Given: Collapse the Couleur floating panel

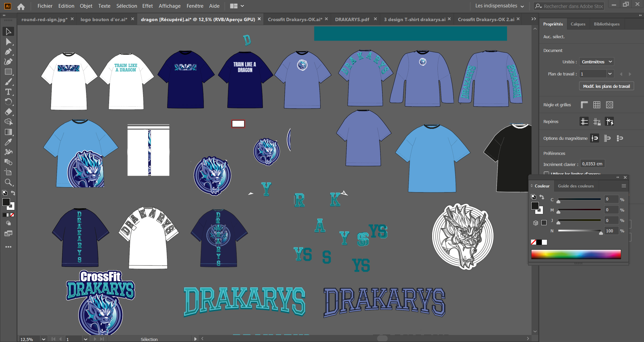Looking at the screenshot, I should (x=618, y=177).
